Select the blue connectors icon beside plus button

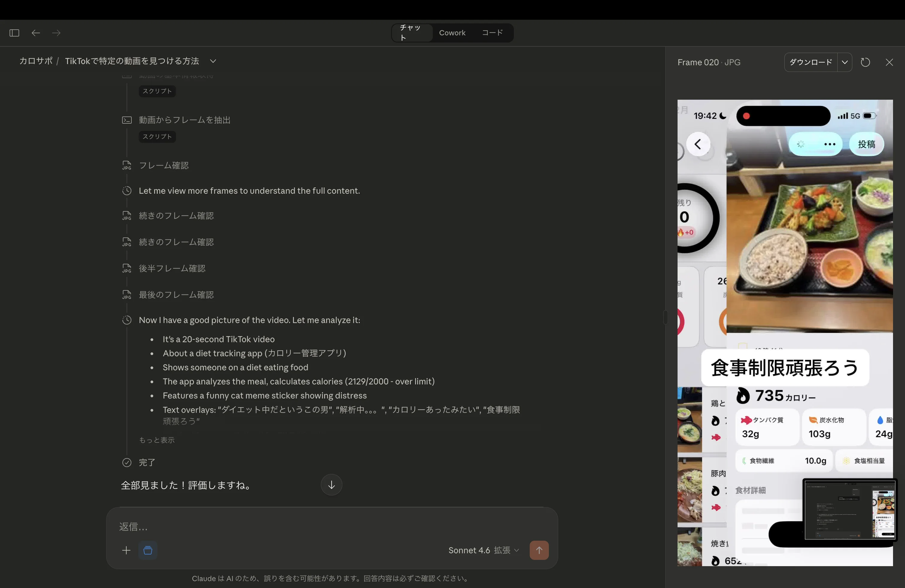tap(148, 550)
